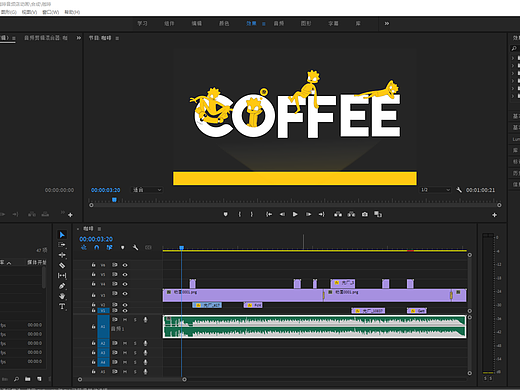This screenshot has width=520, height=390.
Task: Click Program monitor blue playhead
Action: tap(114, 200)
